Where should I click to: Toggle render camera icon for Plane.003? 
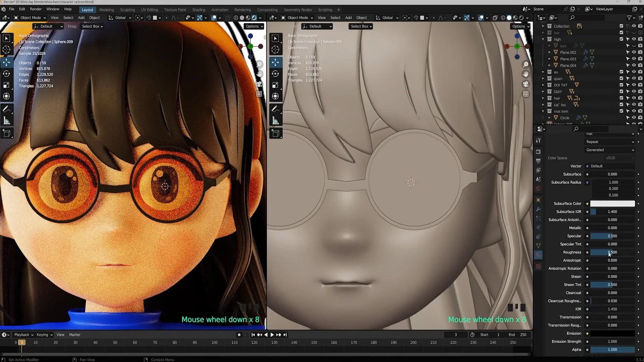point(640,59)
